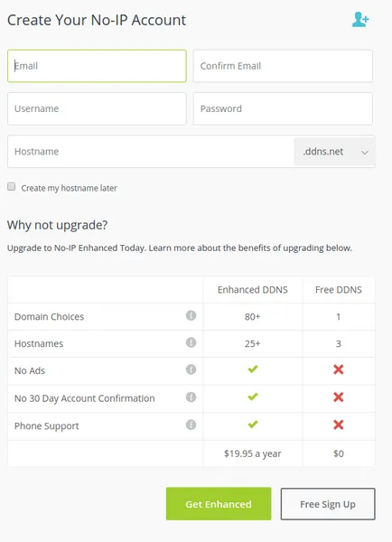
Task: Enable Create my hostname later checkbox
Action: pyautogui.click(x=12, y=187)
